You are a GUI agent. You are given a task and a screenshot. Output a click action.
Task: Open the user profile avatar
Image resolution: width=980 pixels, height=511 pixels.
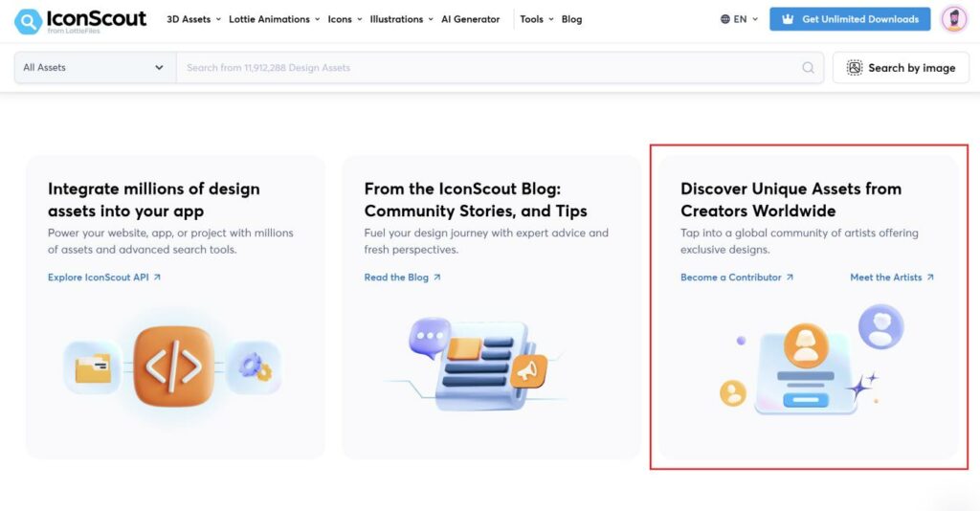pos(954,19)
